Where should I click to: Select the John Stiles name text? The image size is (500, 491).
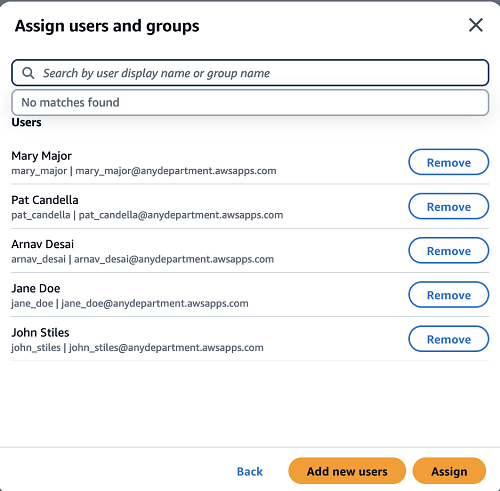[40, 333]
